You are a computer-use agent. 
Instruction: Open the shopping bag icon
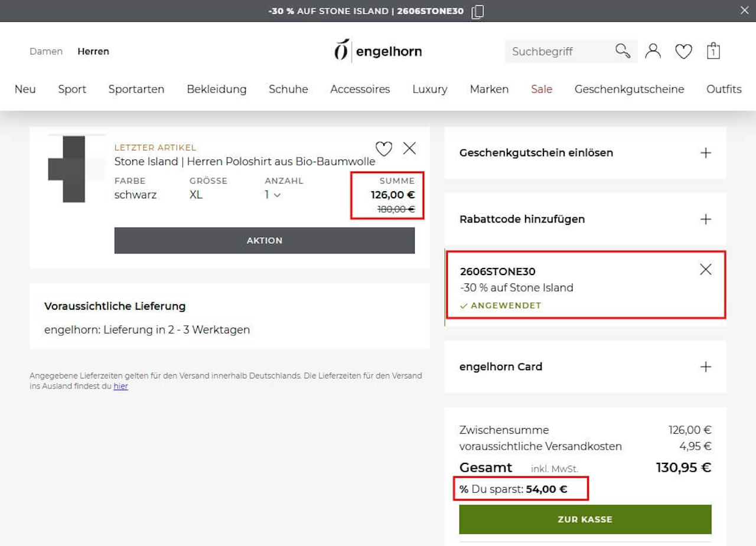pos(713,51)
